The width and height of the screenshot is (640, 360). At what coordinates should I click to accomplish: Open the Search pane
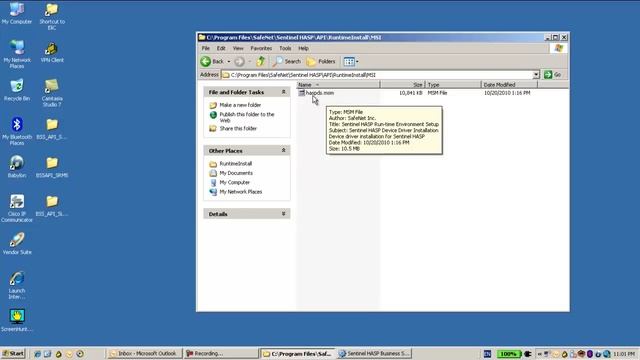coord(287,62)
